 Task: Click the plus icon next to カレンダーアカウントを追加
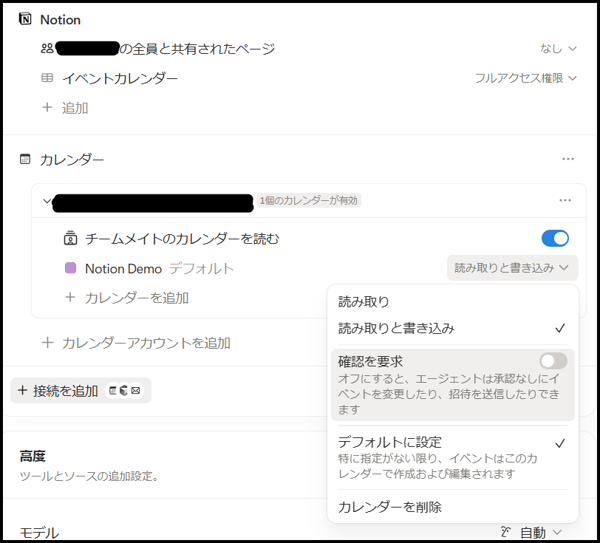pos(47,342)
